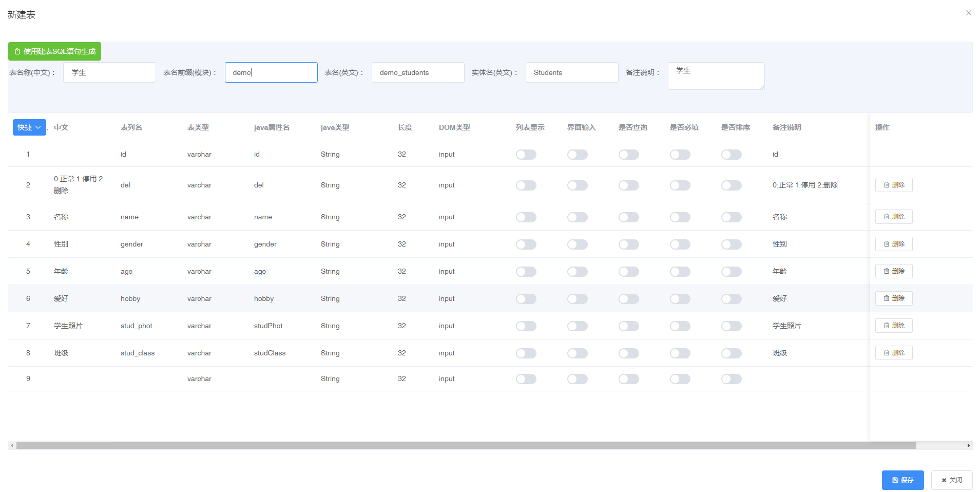Click java attribute cell studPhot
The height and width of the screenshot is (492, 980).
tap(268, 326)
